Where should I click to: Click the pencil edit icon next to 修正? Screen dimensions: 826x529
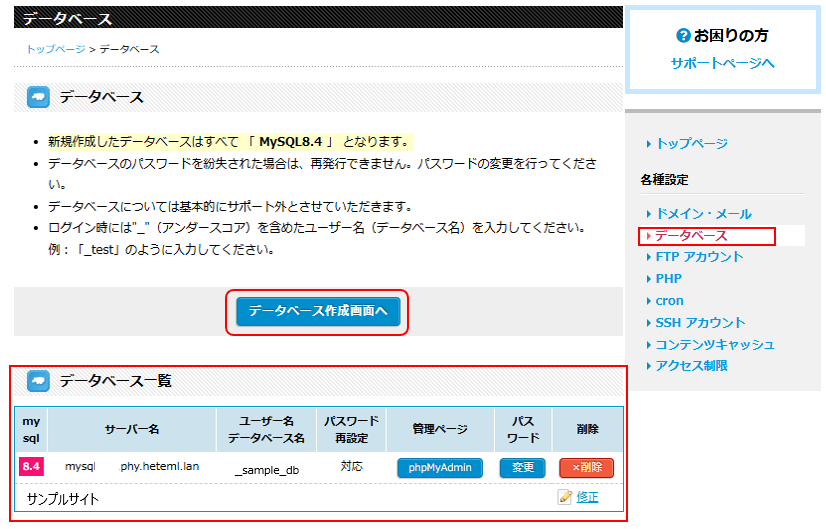tap(565, 496)
